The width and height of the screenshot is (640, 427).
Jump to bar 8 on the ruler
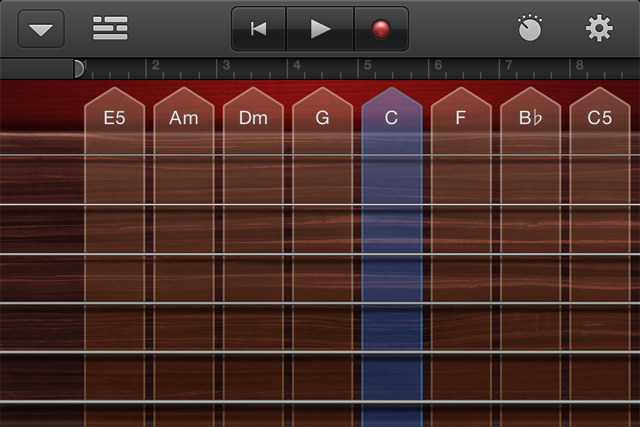[x=579, y=65]
